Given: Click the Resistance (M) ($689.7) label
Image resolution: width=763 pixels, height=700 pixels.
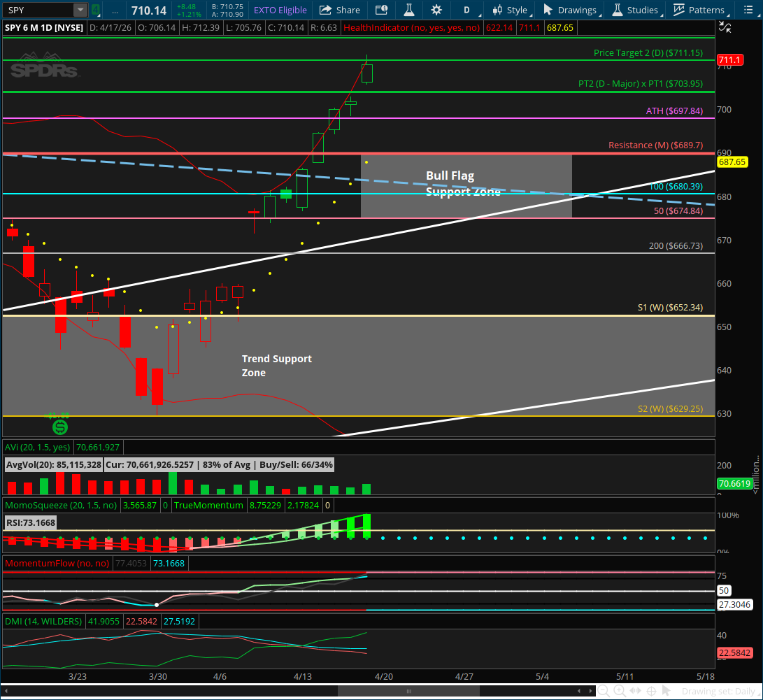Looking at the screenshot, I should coord(655,145).
